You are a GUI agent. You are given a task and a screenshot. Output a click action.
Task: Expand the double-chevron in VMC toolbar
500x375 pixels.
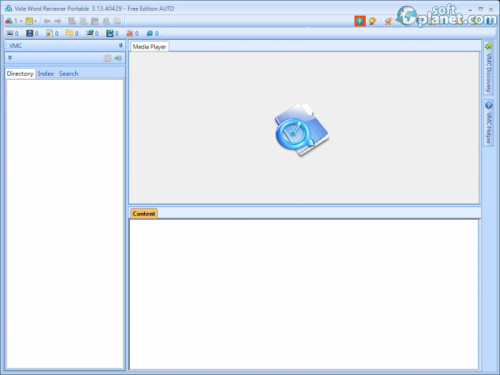[10, 58]
